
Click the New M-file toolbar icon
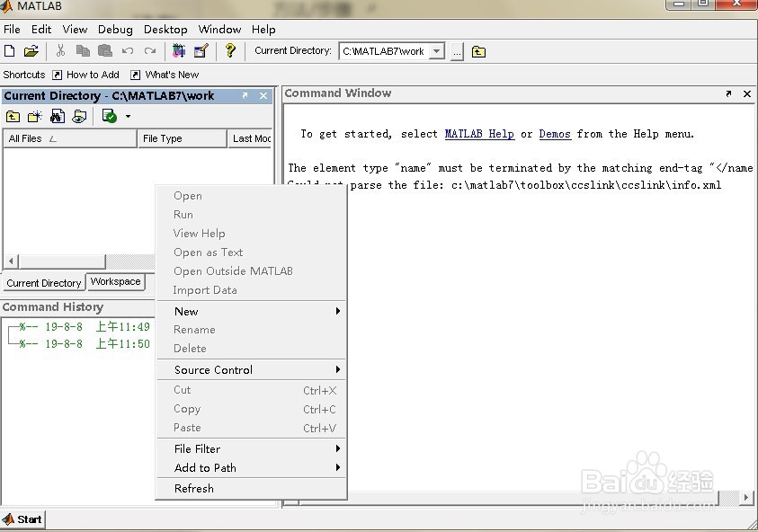[10, 50]
